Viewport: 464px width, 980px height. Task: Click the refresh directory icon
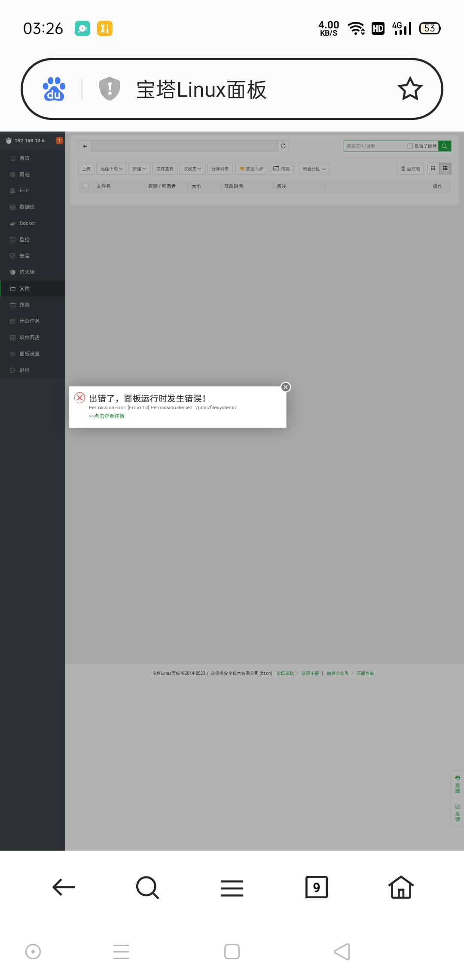283,146
